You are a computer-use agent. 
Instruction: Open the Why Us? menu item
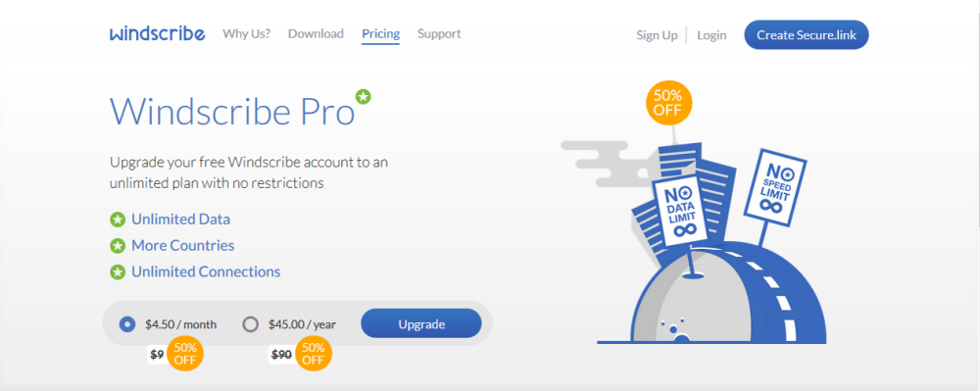pos(246,33)
